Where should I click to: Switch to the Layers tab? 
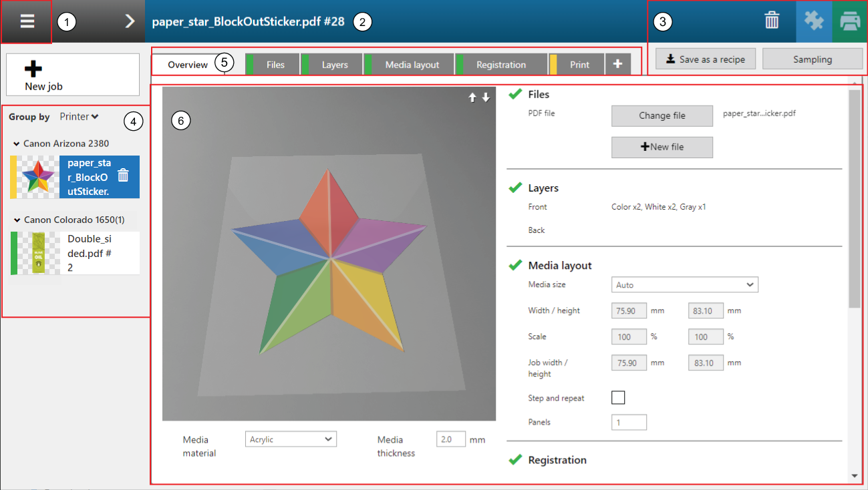(x=334, y=65)
